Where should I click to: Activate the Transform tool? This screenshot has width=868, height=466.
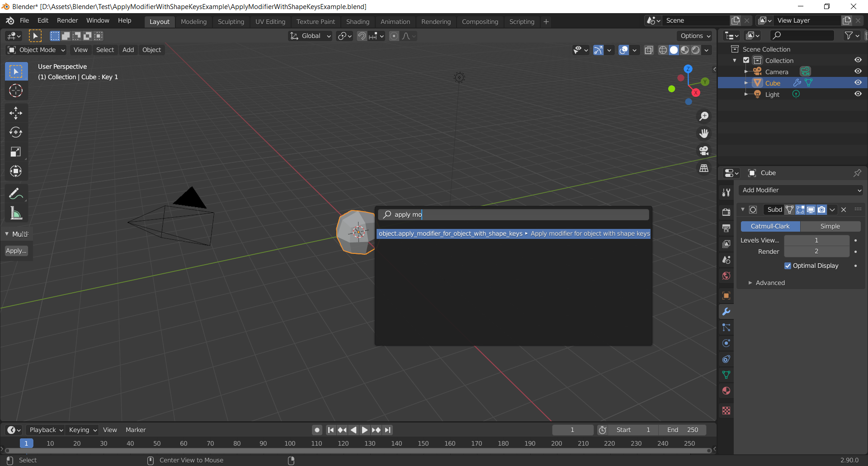click(16, 171)
